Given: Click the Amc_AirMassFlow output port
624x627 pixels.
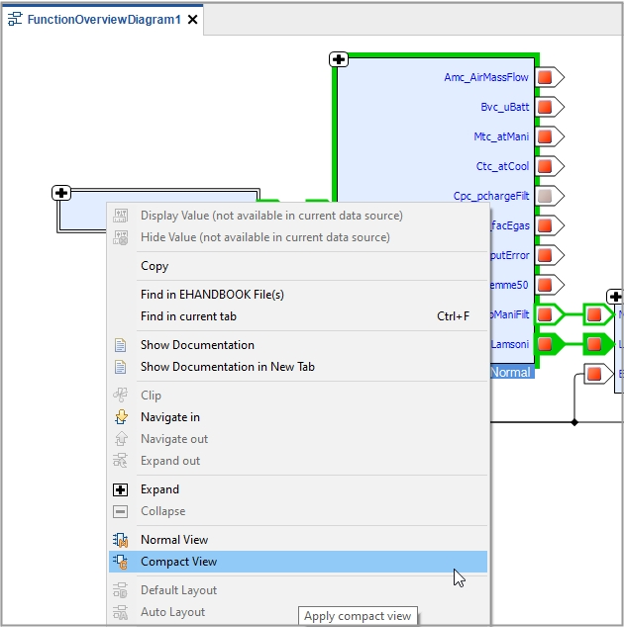Looking at the screenshot, I should 550,77.
